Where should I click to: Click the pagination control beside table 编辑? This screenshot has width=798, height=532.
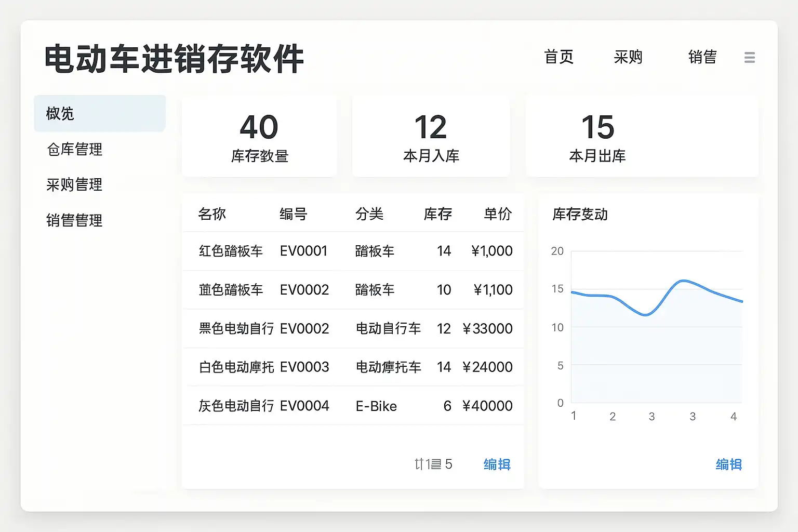point(433,464)
